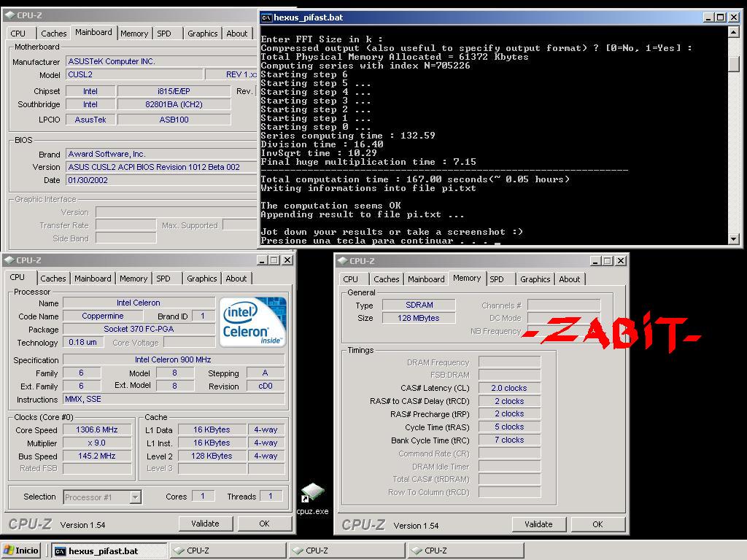This screenshot has height=560, width=747.
Task: Click the console vertical scrollbar thumb
Action: click(734, 63)
